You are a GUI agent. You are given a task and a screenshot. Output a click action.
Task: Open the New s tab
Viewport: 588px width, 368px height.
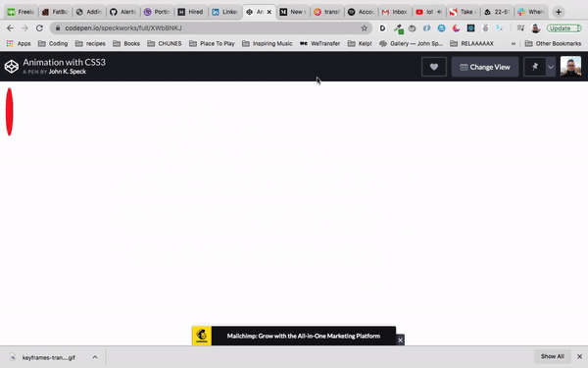293,12
